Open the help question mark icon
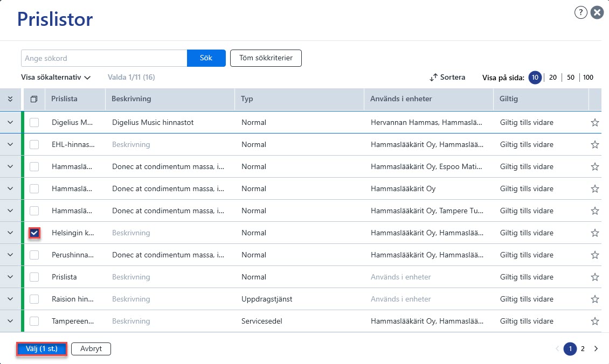This screenshot has width=609, height=364. (x=580, y=12)
